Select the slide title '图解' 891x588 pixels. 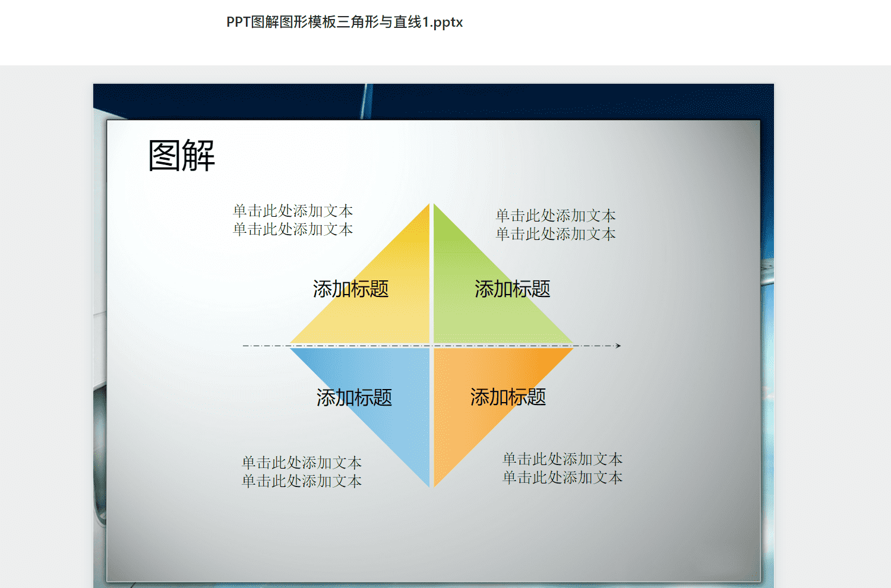(x=182, y=156)
